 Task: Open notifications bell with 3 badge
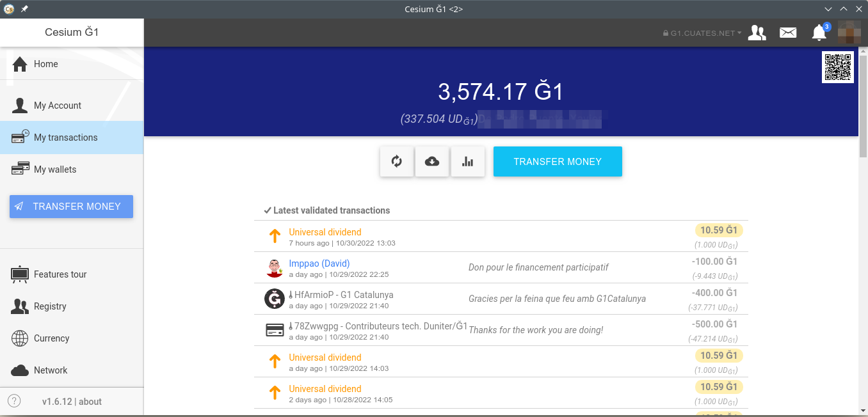pos(819,32)
